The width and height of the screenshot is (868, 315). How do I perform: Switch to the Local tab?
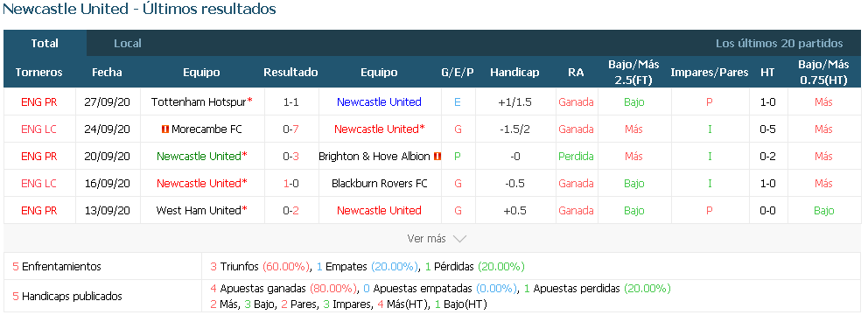tap(128, 43)
